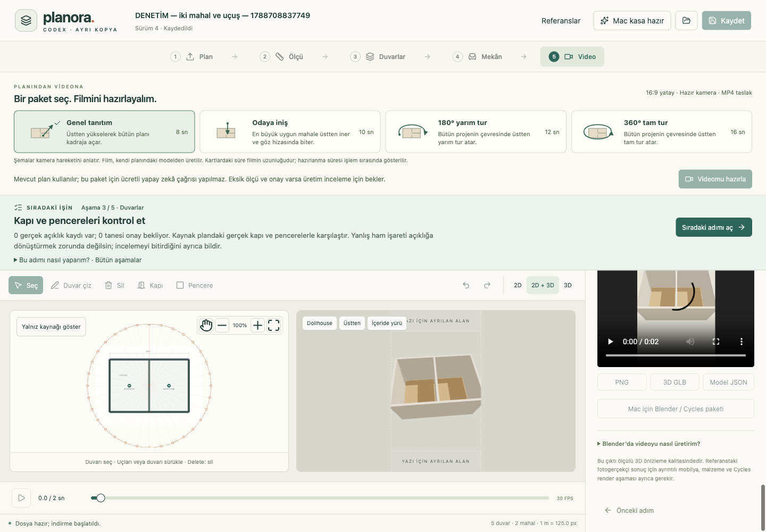This screenshot has width=766, height=532.
Task: Click the timeline scrubber handle
Action: point(101,498)
